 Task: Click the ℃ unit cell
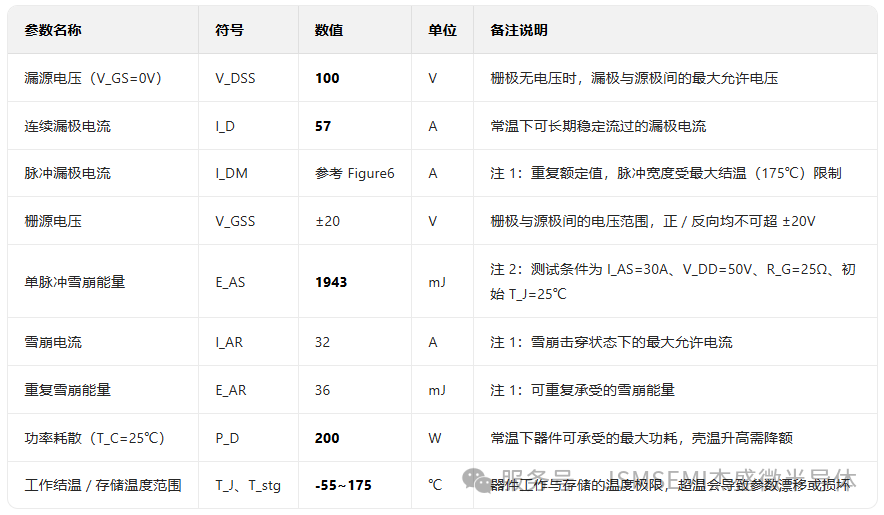pos(435,485)
